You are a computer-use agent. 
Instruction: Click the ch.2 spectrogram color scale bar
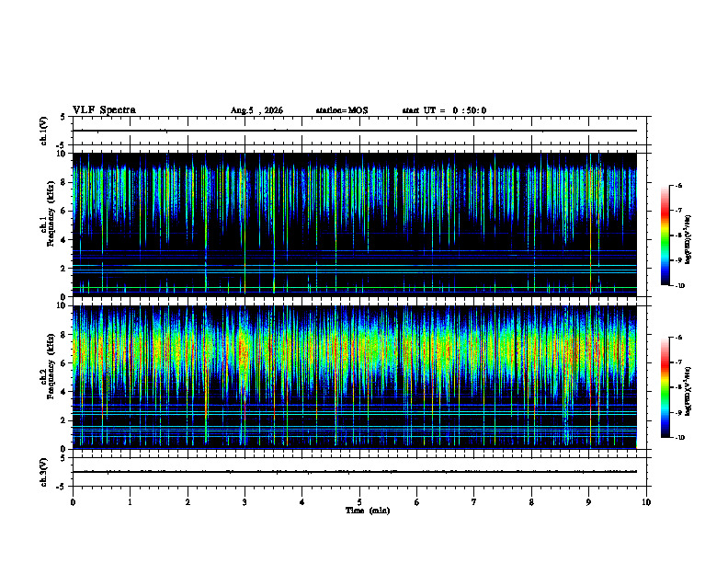coord(665,387)
